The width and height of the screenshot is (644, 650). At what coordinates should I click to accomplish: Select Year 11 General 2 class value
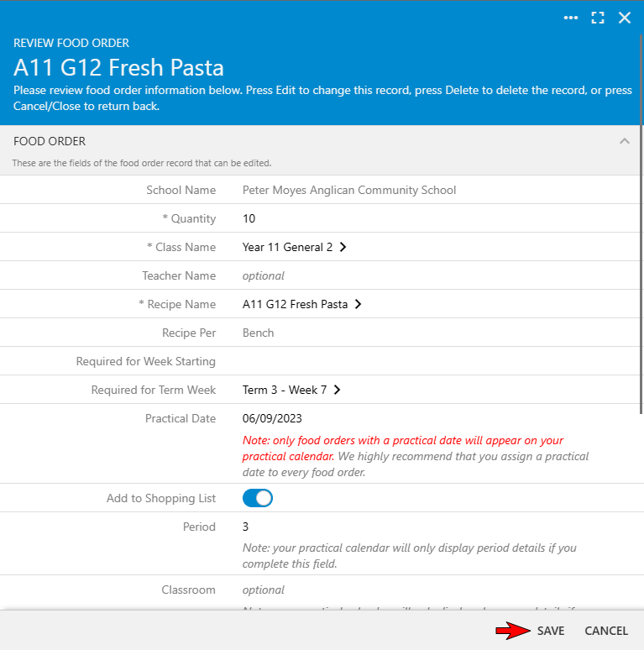coord(287,247)
